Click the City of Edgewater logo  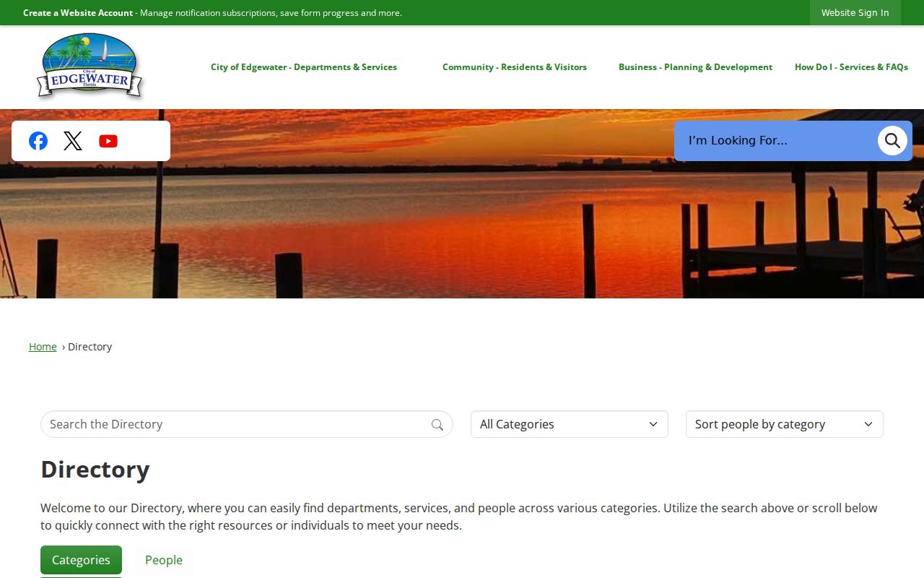click(90, 66)
